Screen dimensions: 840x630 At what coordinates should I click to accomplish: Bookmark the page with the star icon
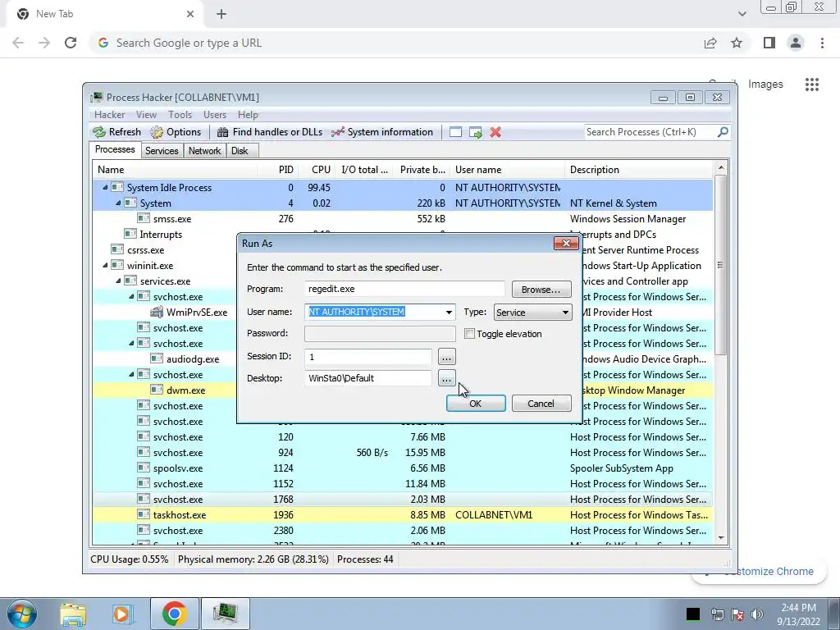coord(737,43)
